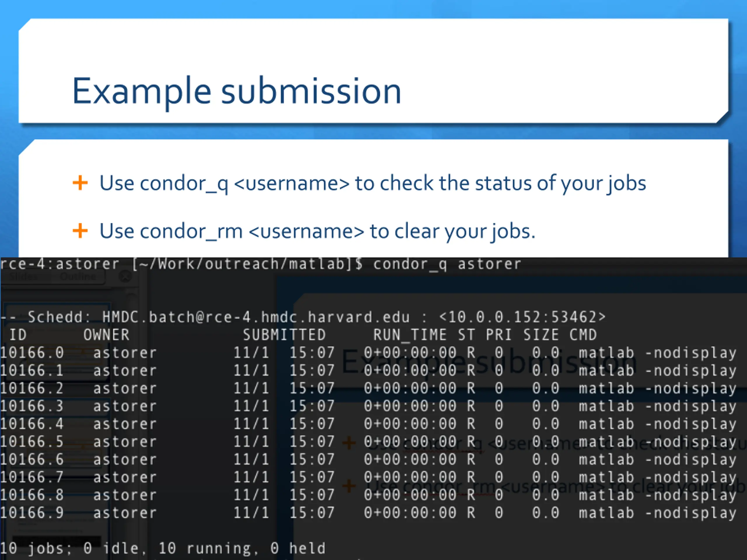Click job ID "10166.0"
This screenshot has width=747, height=560.
click(x=32, y=353)
